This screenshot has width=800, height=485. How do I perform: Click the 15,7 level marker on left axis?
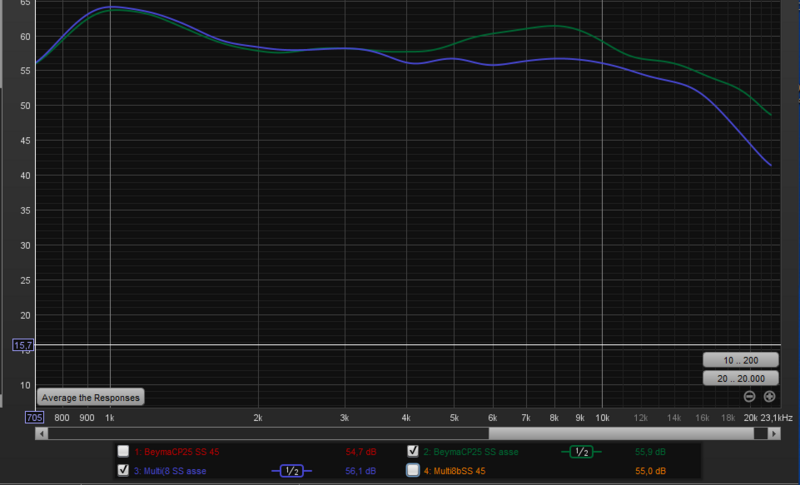click(x=23, y=345)
